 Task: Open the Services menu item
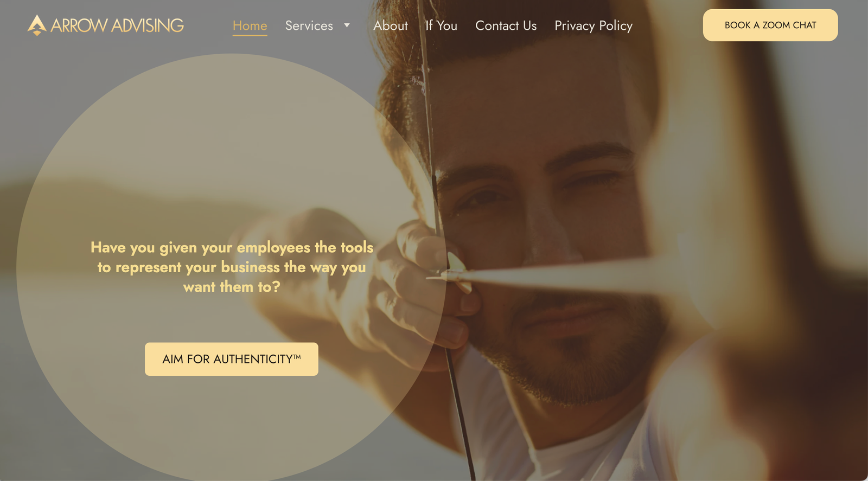(x=309, y=25)
